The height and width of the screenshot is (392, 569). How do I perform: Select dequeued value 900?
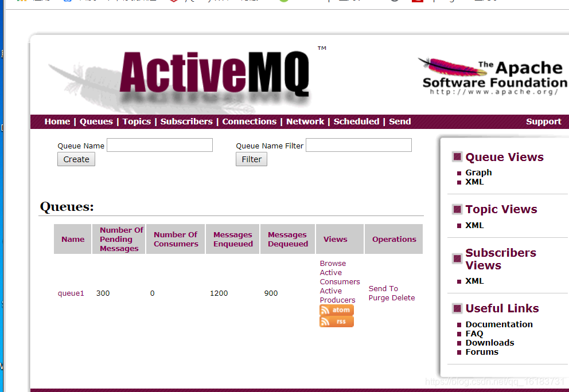[271, 293]
